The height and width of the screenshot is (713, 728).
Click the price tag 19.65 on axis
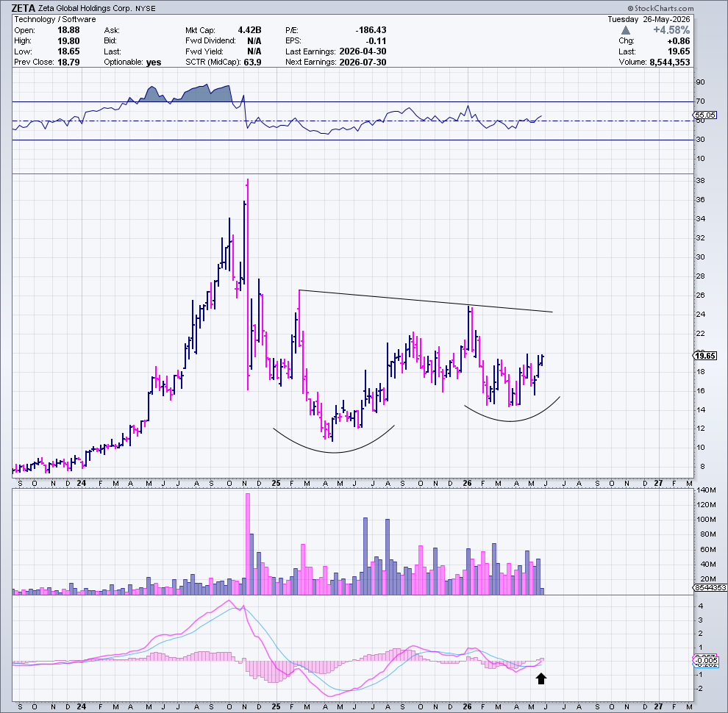click(704, 356)
